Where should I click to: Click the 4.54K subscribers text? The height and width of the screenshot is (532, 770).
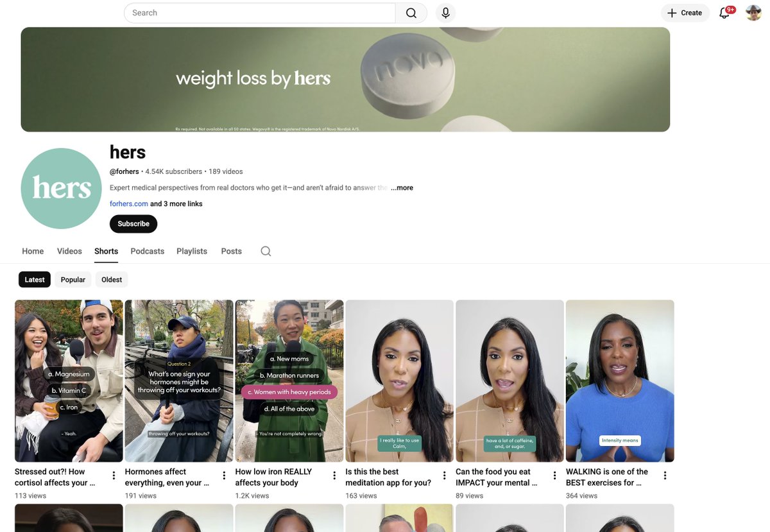point(174,172)
